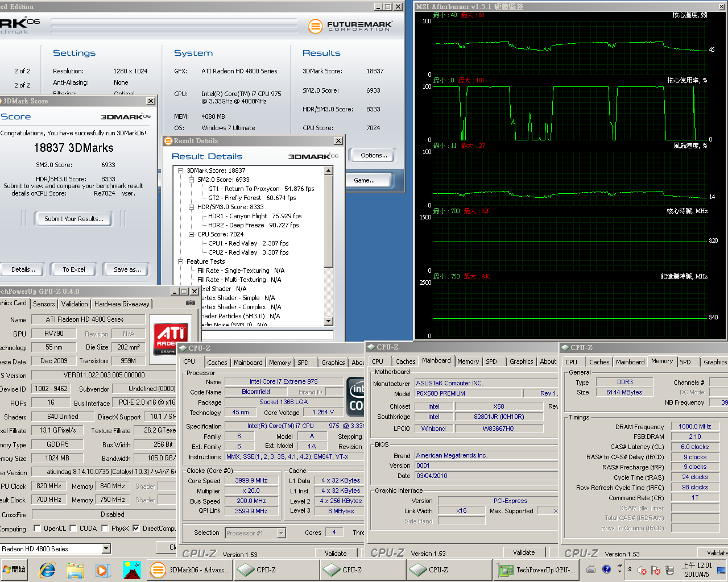Click Submit Your Results button
The height and width of the screenshot is (582, 728).
pyautogui.click(x=74, y=219)
